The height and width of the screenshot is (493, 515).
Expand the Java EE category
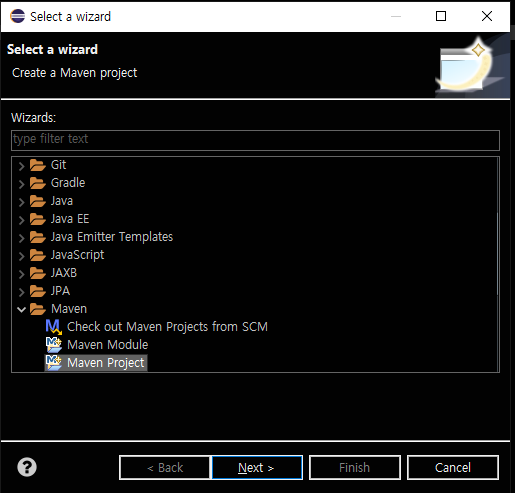[x=22, y=220]
